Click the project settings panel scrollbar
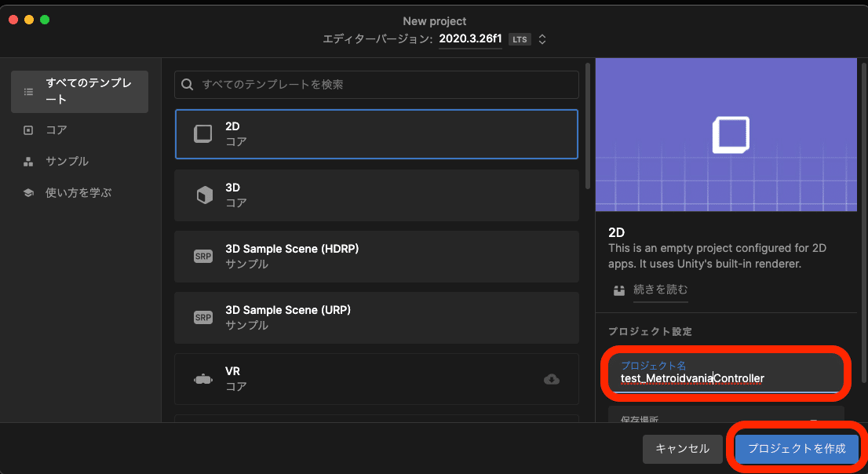Viewport: 868px width, 474px height. 863,221
